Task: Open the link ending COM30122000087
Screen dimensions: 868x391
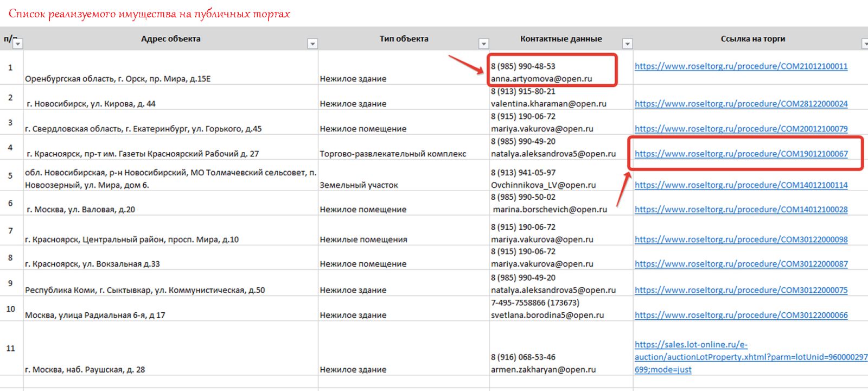Action: [741, 264]
